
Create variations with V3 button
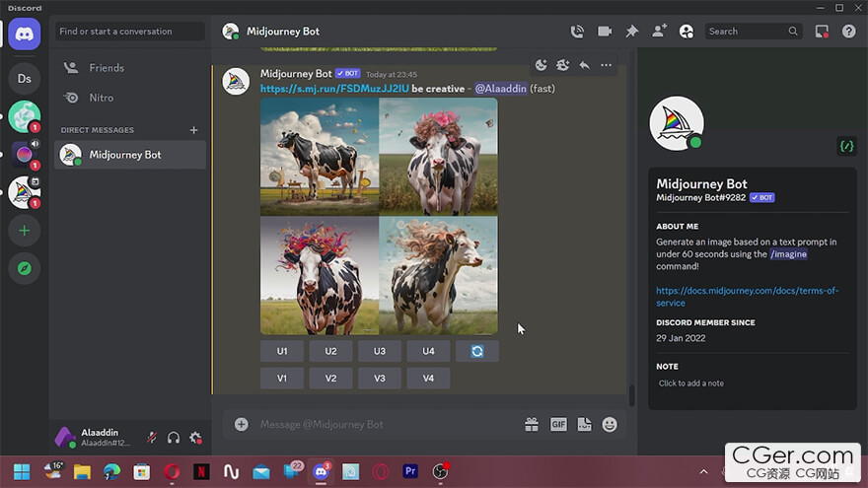point(379,379)
